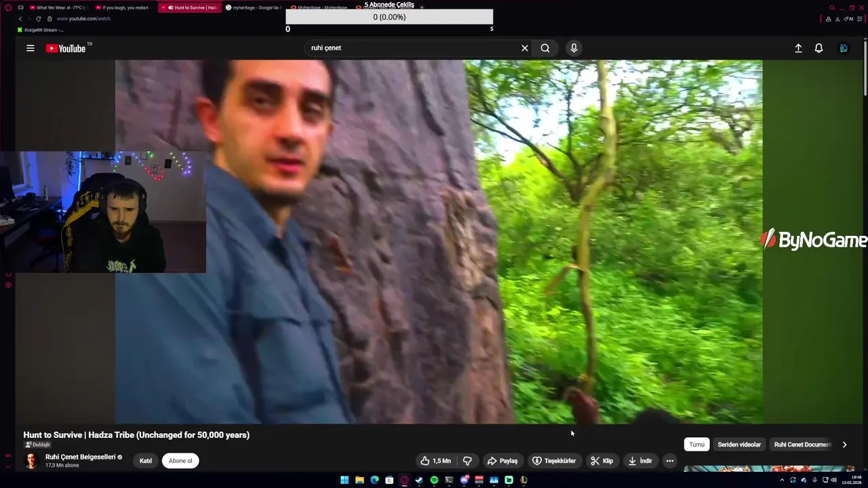Select the Tümü filter chip
The image size is (868, 488).
pyautogui.click(x=696, y=445)
